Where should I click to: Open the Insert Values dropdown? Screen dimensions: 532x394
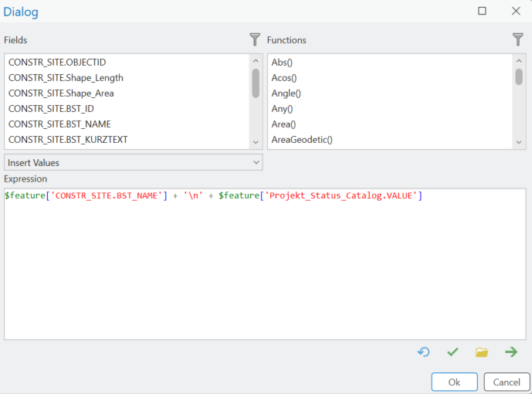(x=134, y=162)
